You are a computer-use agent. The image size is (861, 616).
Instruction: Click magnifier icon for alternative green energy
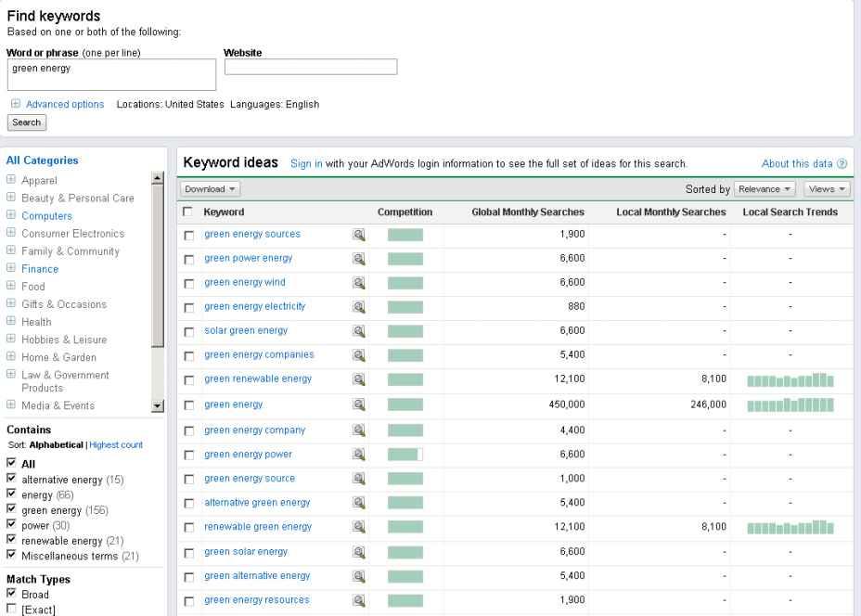click(359, 503)
